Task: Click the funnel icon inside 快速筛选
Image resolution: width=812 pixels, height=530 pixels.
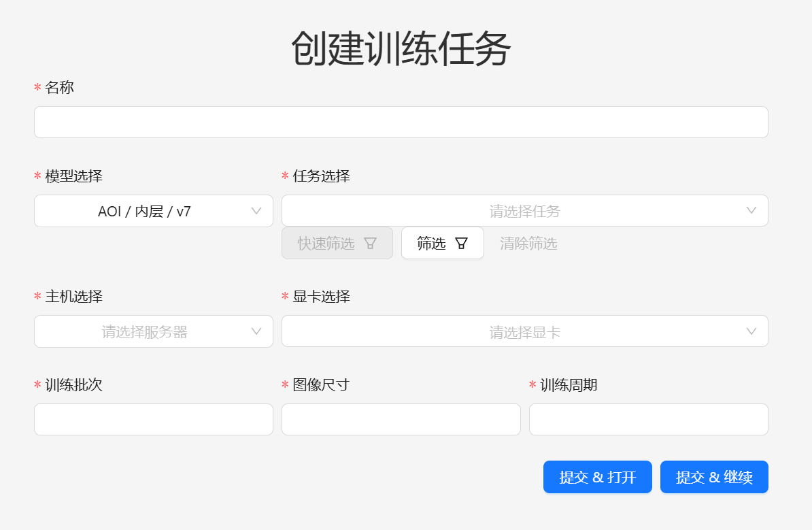Action: (x=370, y=244)
